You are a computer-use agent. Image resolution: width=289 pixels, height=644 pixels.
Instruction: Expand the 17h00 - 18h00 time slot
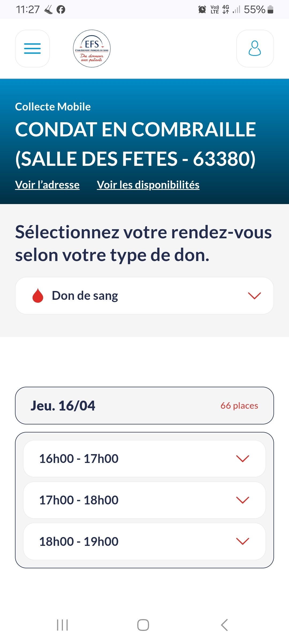(x=144, y=500)
